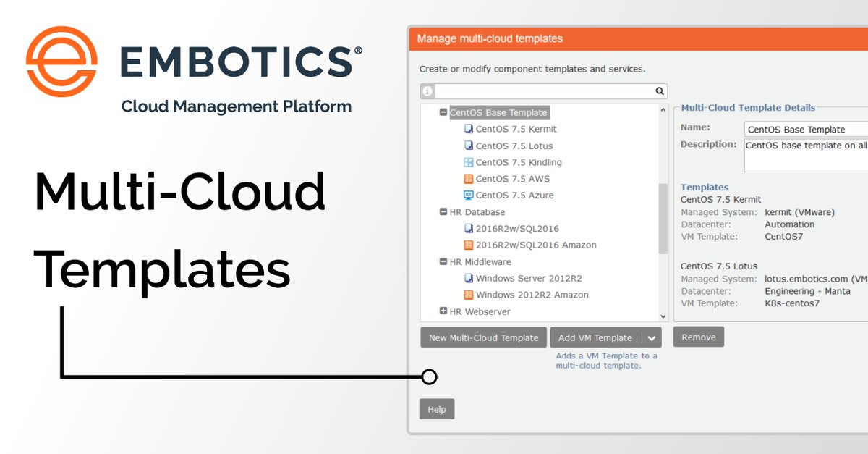The width and height of the screenshot is (868, 454).
Task: Click the Add VM Template button
Action: pyautogui.click(x=595, y=338)
